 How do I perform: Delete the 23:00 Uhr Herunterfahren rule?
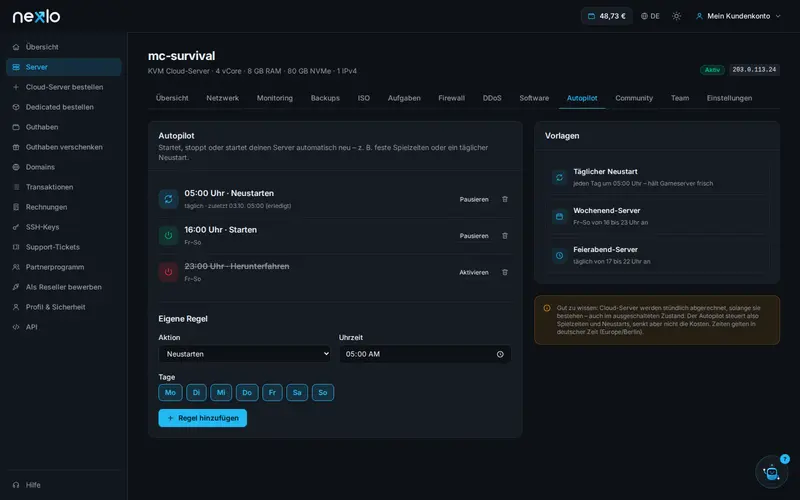tap(505, 272)
